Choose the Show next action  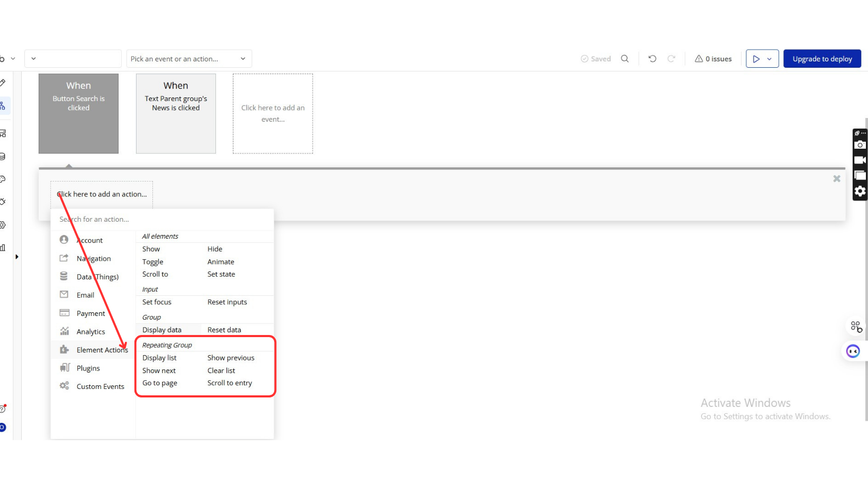[159, 370]
